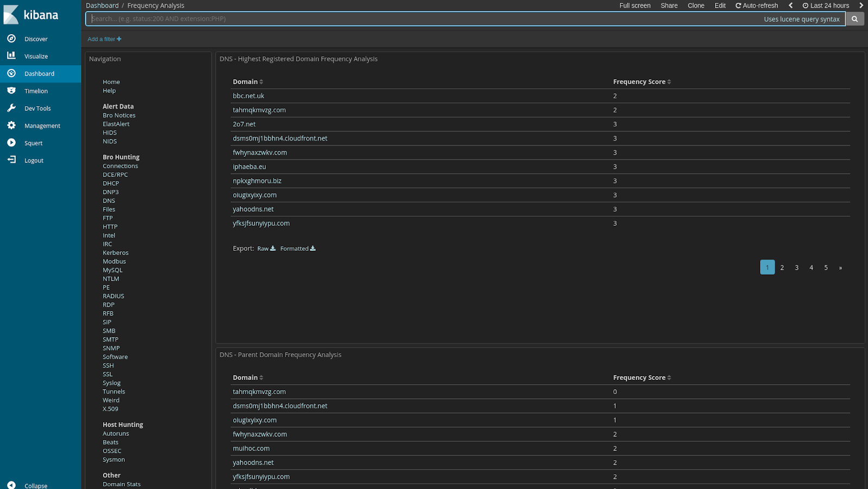Click Edit in the top menu
868x489 pixels.
pos(720,5)
